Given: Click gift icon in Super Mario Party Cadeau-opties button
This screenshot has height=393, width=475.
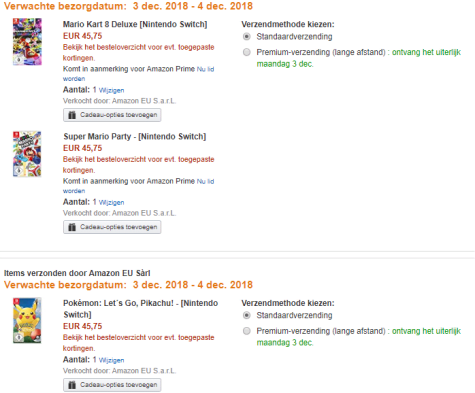Looking at the screenshot, I should click(72, 227).
